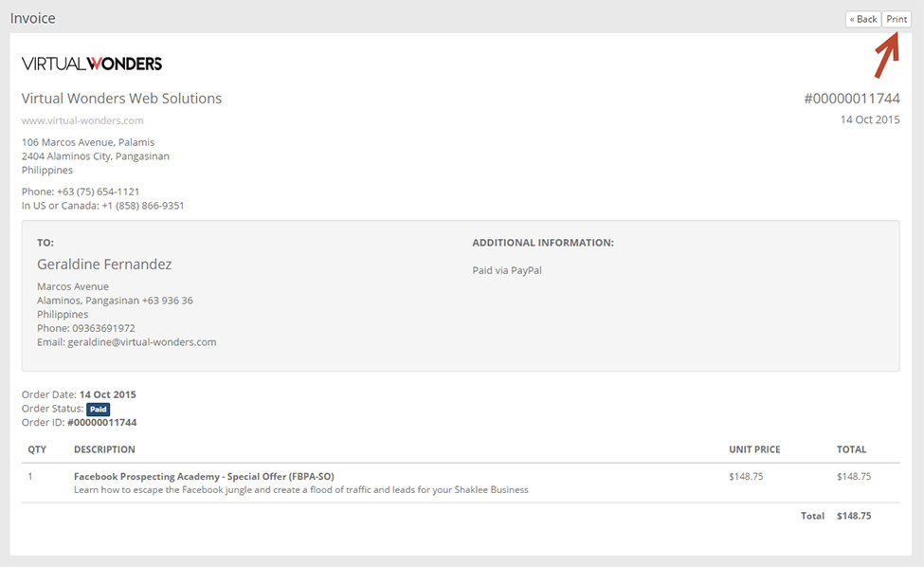Open the www.virtual-wonders.com website link

point(82,120)
